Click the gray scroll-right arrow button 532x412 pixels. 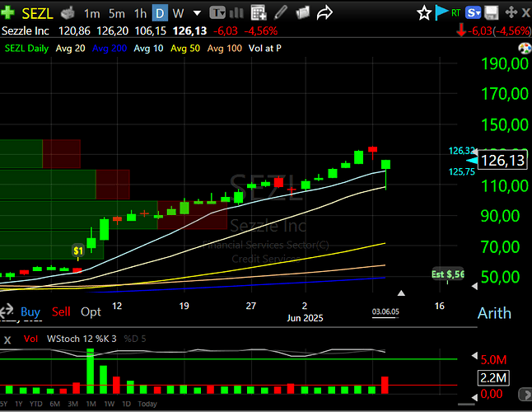tap(525, 395)
